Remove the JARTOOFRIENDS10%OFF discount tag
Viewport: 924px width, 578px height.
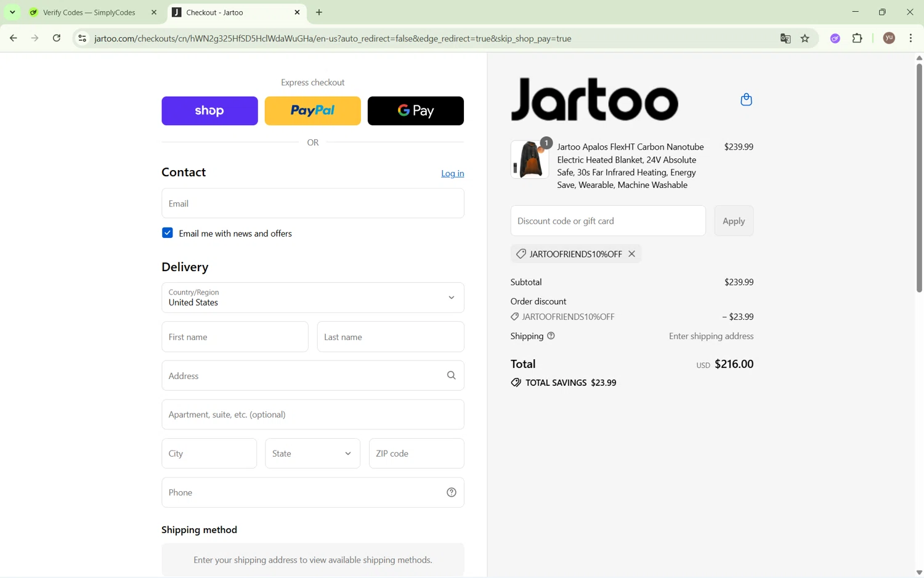click(631, 254)
